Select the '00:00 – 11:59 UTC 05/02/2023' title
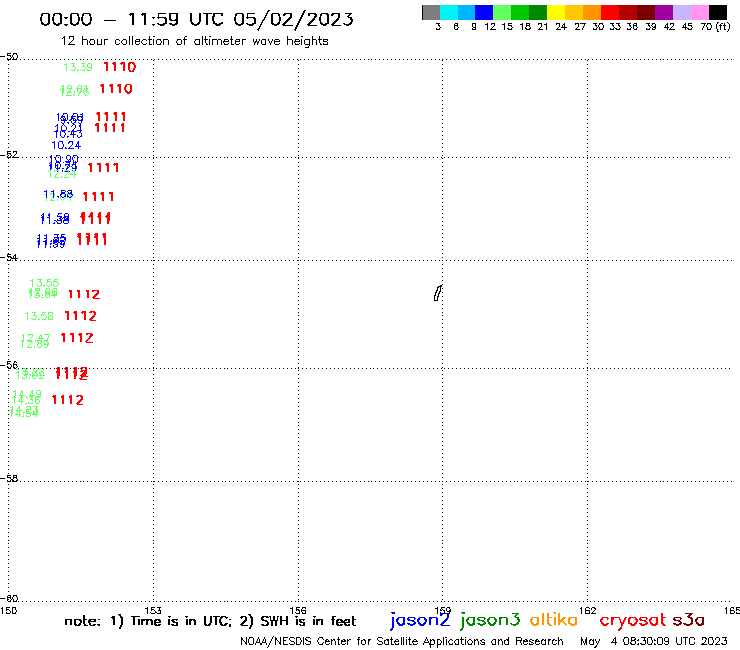The height and width of the screenshot is (650, 740). point(196,19)
